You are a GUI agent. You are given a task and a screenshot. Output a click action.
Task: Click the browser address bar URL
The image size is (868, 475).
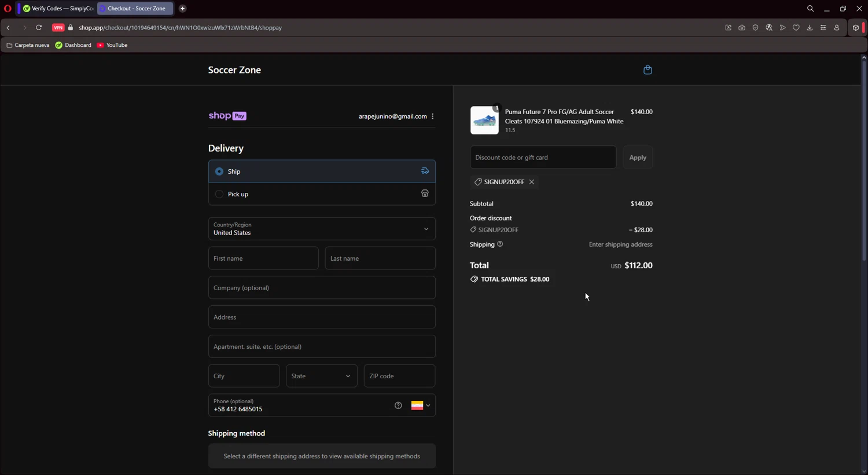(x=181, y=28)
